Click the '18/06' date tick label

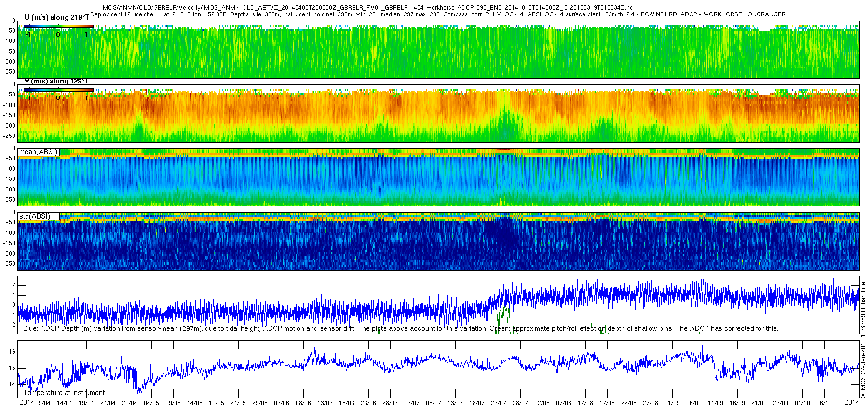point(347,403)
